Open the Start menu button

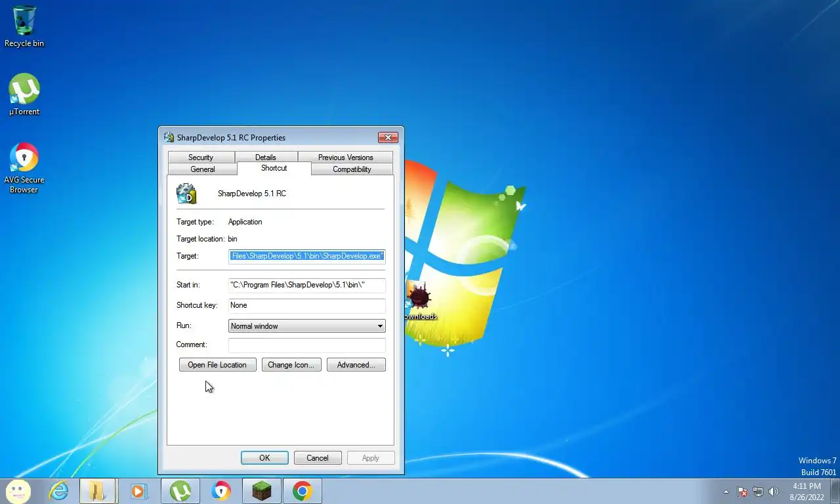pos(18,490)
